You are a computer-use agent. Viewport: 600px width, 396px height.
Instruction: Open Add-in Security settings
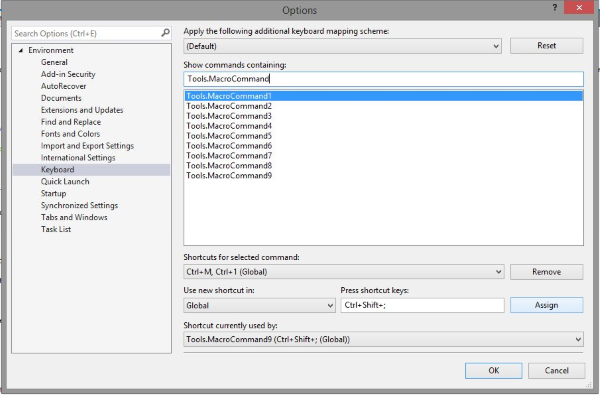68,74
